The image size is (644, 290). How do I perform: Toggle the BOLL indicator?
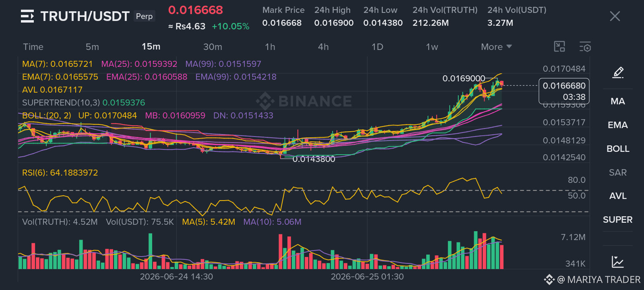[618, 149]
